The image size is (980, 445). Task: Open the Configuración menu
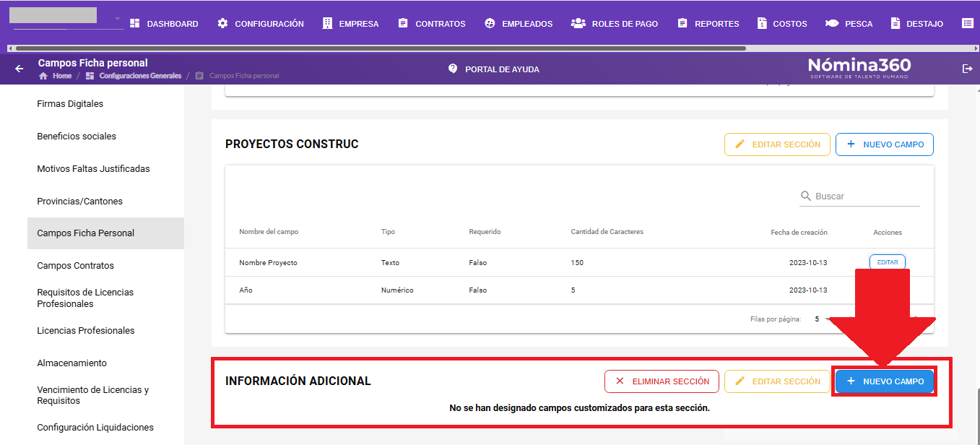point(261,24)
